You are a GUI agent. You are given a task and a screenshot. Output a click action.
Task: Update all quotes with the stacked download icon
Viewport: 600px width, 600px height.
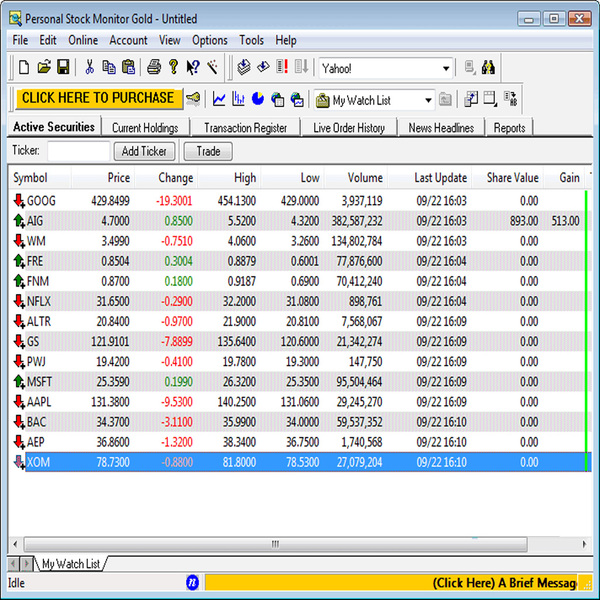(243, 67)
